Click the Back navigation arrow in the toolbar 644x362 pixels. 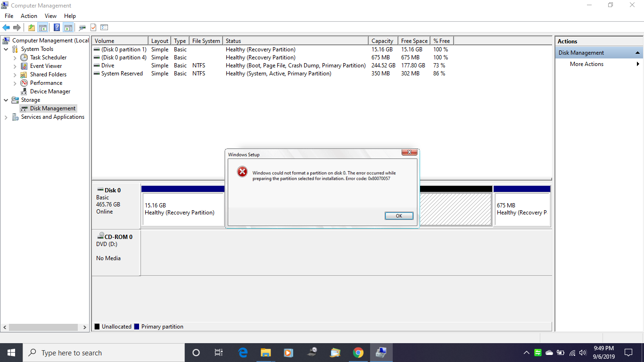pos(6,27)
